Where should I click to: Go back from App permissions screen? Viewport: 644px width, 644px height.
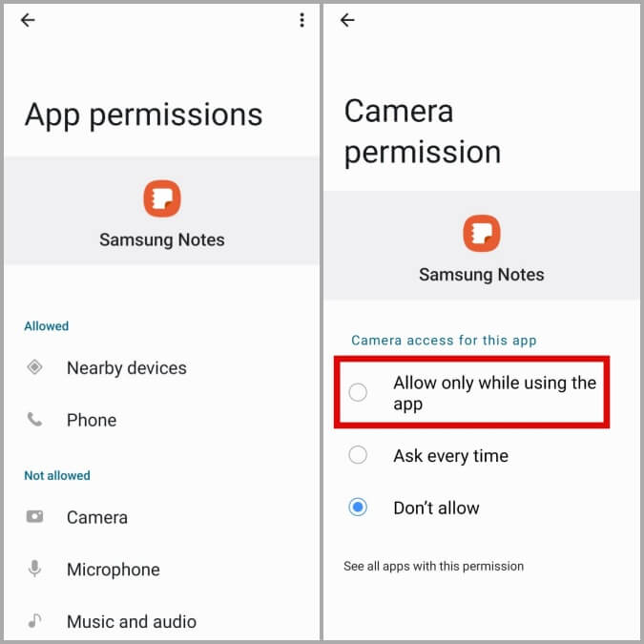pos(28,20)
